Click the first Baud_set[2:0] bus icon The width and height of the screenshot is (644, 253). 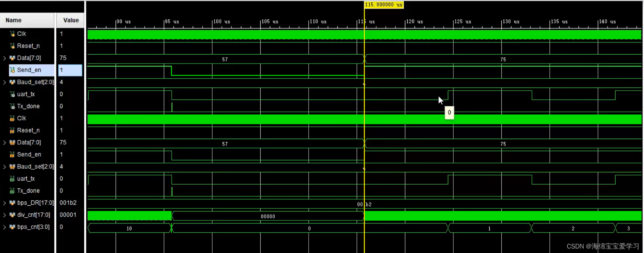click(x=12, y=82)
